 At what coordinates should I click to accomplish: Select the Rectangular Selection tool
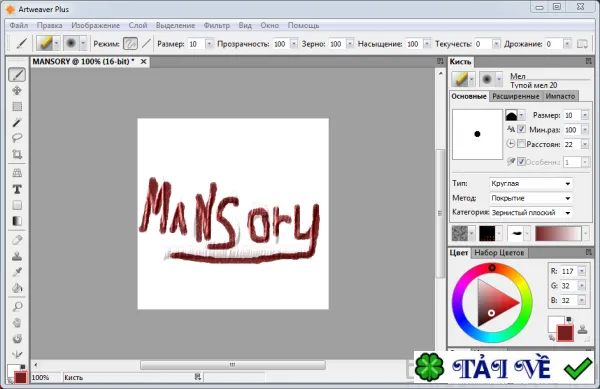pyautogui.click(x=17, y=106)
